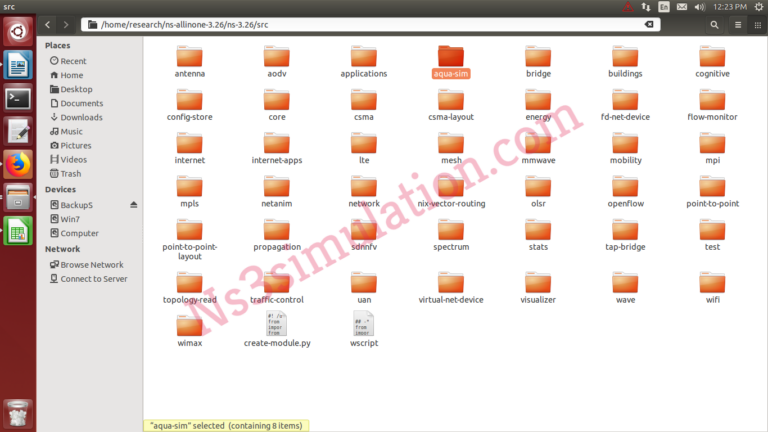The height and width of the screenshot is (432, 768).
Task: Open the wscript file icon
Action: click(364, 323)
